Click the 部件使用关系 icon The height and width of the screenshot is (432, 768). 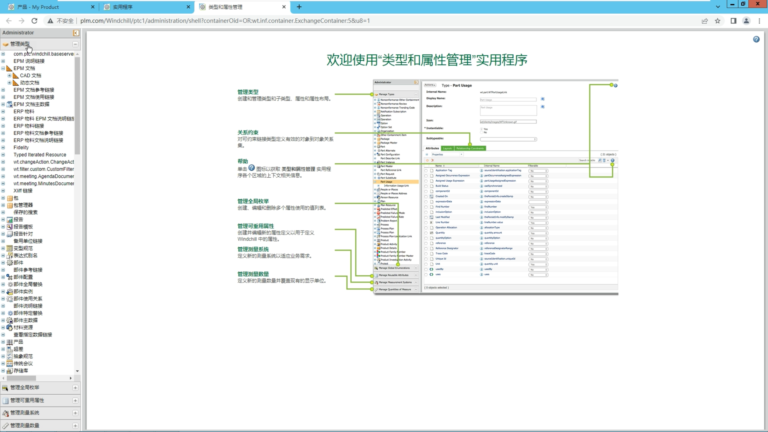9,299
